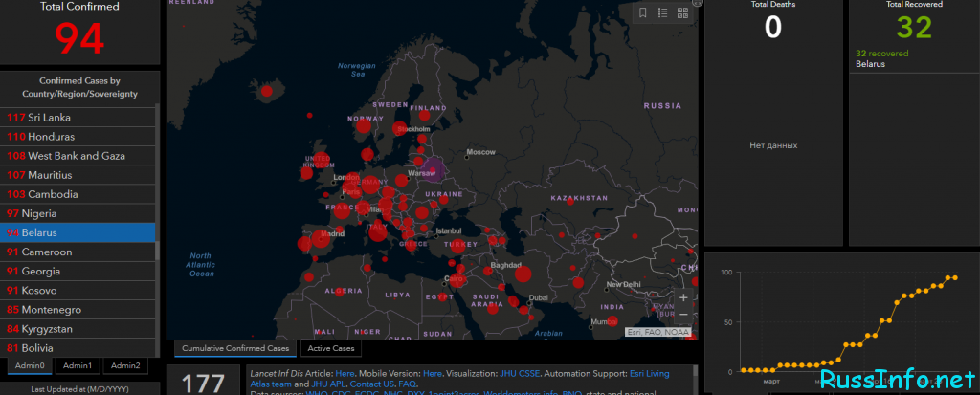980x395 pixels.
Task: Select Sri Lanka in the country list
Action: click(78, 118)
